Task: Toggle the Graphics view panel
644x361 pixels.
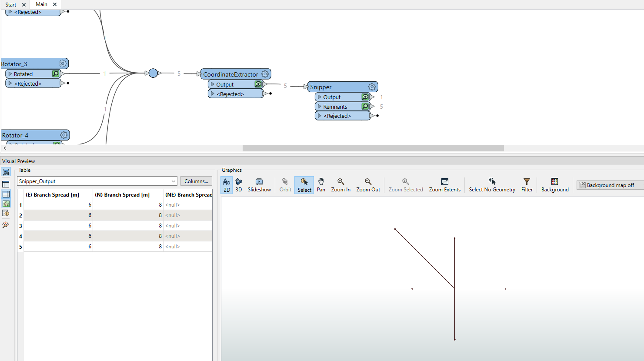Action: click(x=6, y=204)
